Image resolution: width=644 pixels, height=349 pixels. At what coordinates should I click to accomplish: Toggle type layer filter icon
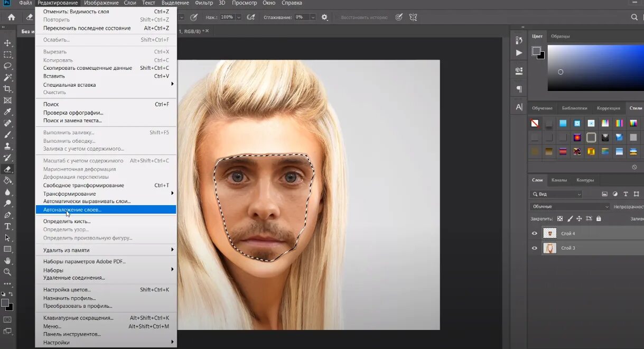coord(626,194)
